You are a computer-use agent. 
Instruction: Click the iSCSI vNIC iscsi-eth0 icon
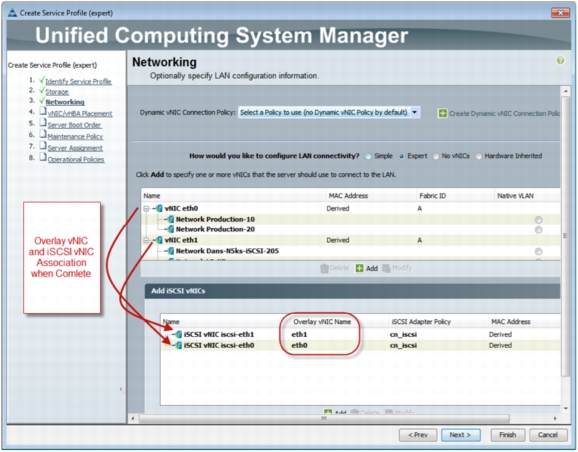click(178, 345)
